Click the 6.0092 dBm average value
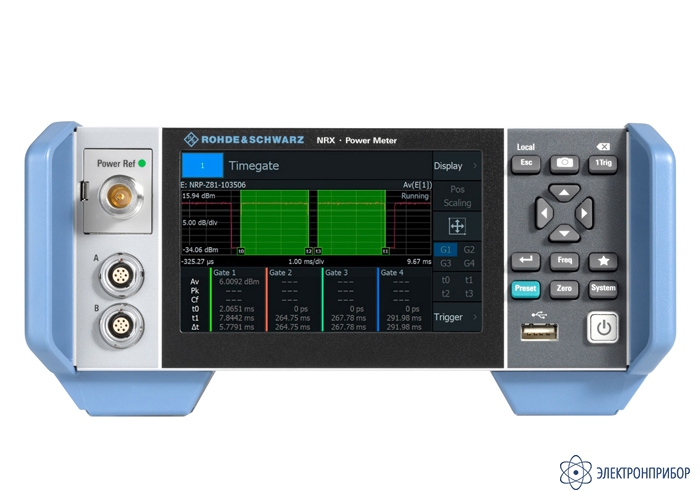This screenshot has height=500, width=700. [239, 282]
